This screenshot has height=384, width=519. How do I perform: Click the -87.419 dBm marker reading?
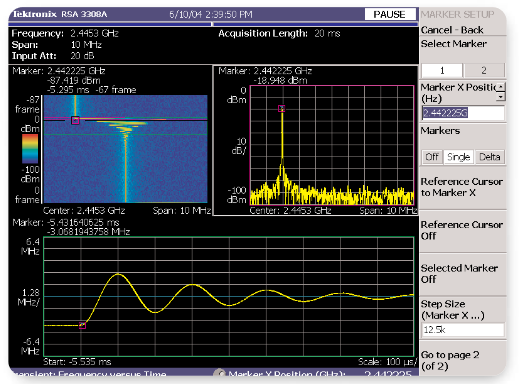click(x=74, y=80)
